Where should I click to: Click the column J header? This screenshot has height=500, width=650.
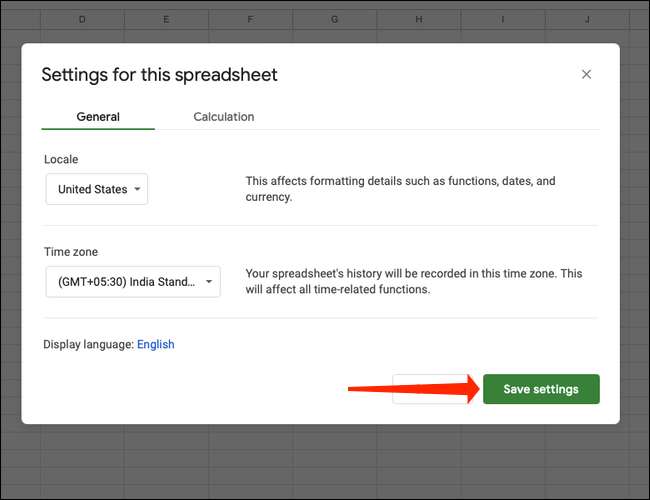586,19
